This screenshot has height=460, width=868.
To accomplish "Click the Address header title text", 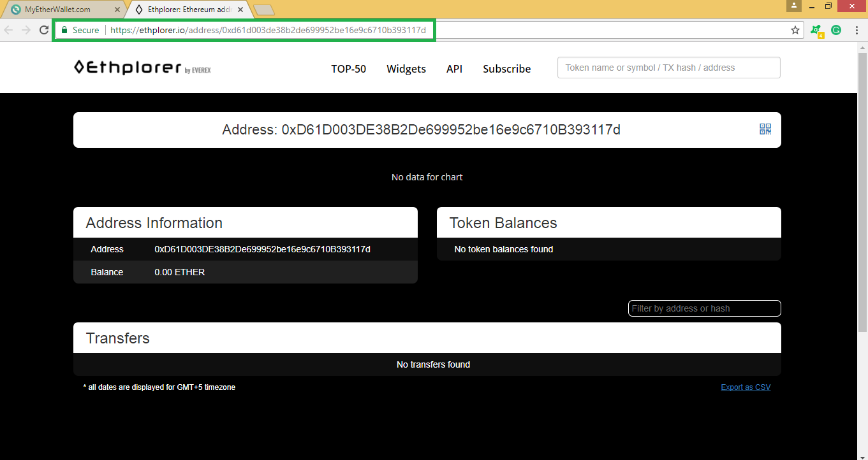I will [x=421, y=130].
